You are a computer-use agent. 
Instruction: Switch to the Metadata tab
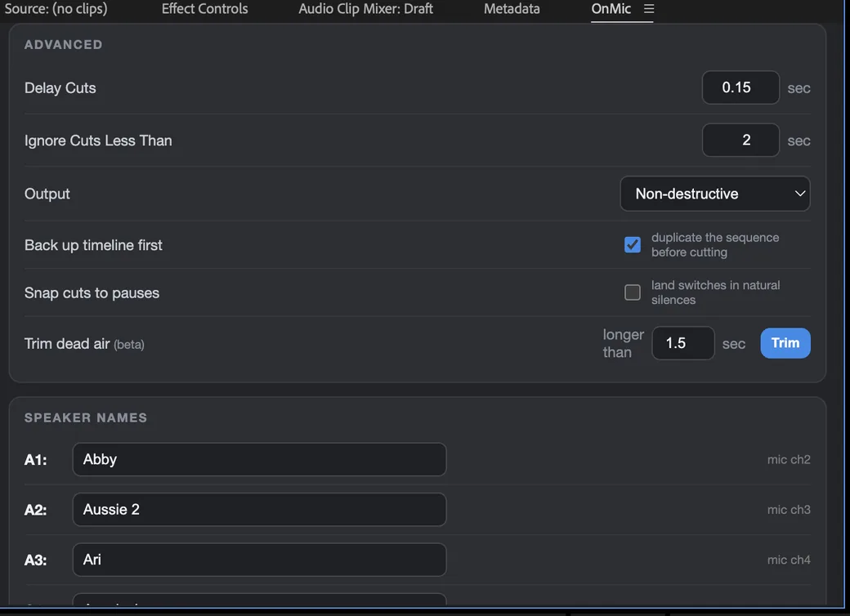(512, 9)
